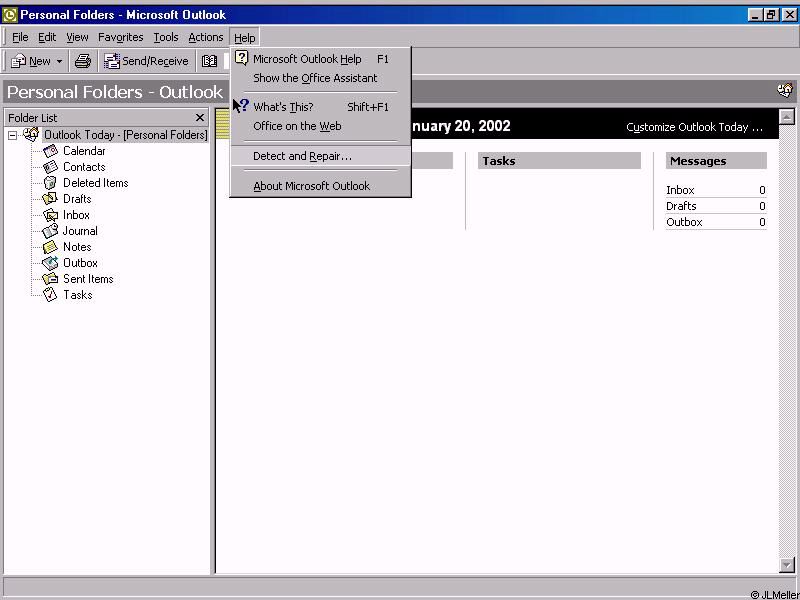
Task: Click the New mail item icon
Action: [x=19, y=61]
